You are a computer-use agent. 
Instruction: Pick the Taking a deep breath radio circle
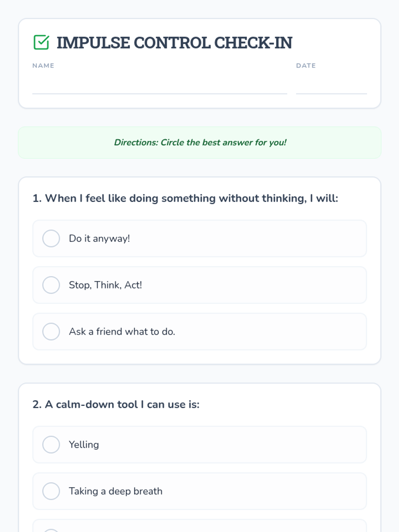tap(51, 491)
